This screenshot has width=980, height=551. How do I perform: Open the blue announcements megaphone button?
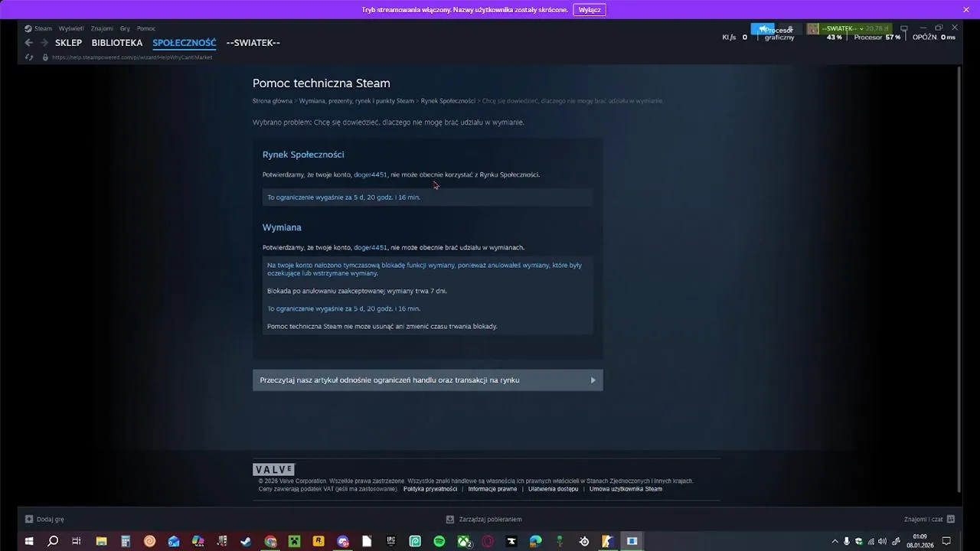[763, 29]
